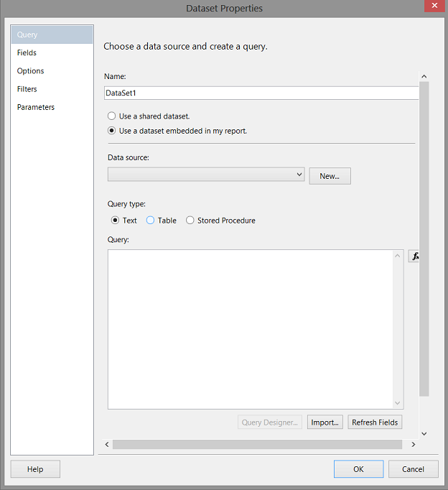Click the Query Designer... button
448x490 pixels.
pyautogui.click(x=270, y=422)
